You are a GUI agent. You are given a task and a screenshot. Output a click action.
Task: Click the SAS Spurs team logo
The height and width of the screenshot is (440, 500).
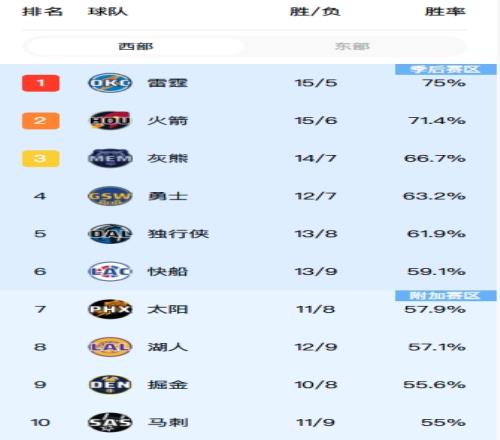(x=110, y=422)
